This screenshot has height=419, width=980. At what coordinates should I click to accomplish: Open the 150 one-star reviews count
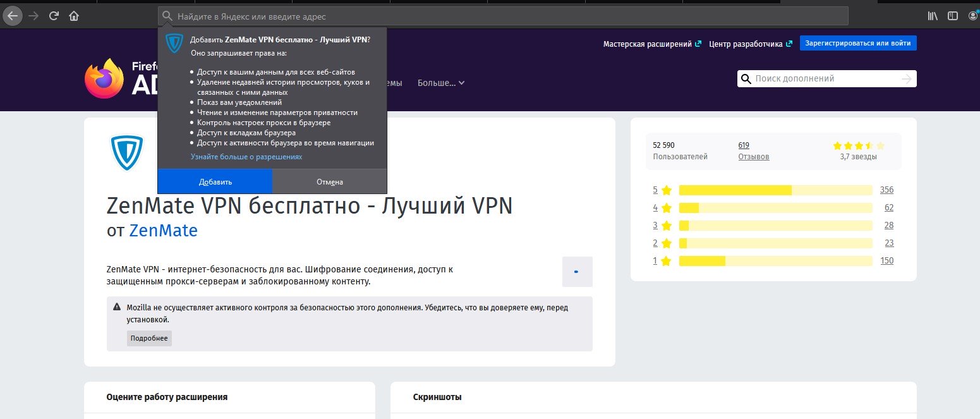click(x=886, y=261)
